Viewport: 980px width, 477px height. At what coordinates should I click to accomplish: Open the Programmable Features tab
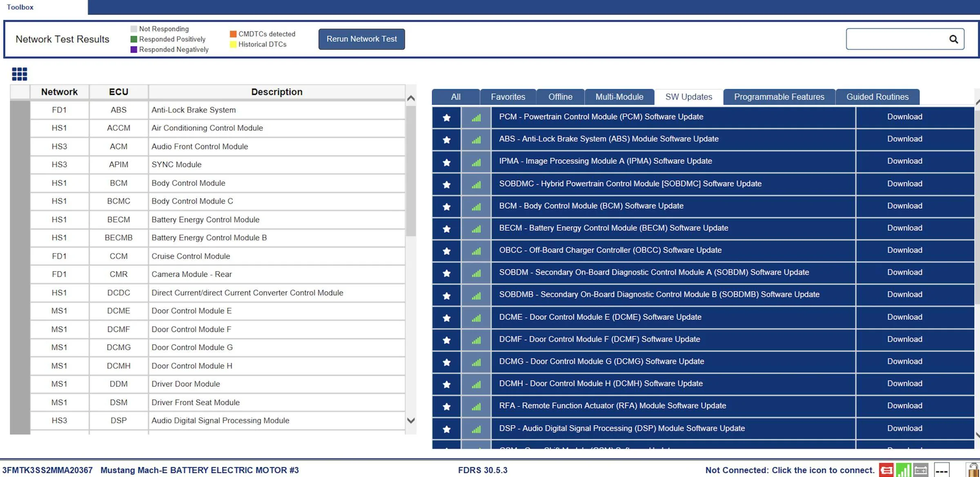tap(779, 97)
